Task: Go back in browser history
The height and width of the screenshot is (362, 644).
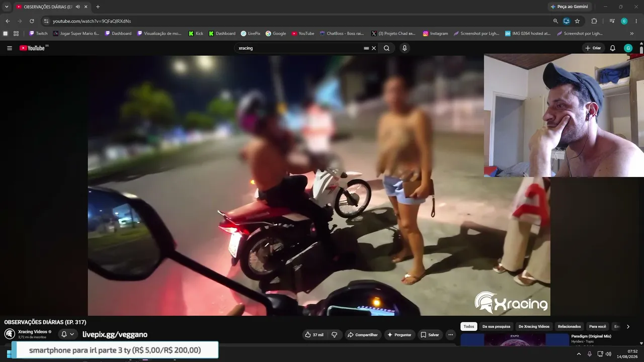Action: [x=8, y=21]
